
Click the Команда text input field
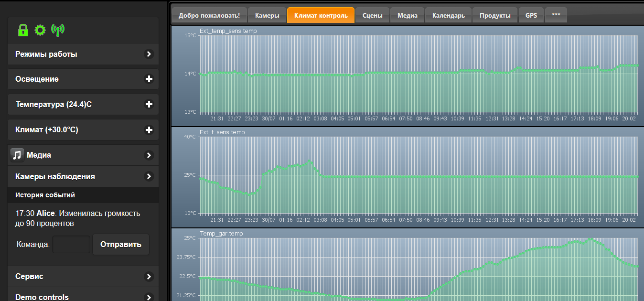pos(71,245)
